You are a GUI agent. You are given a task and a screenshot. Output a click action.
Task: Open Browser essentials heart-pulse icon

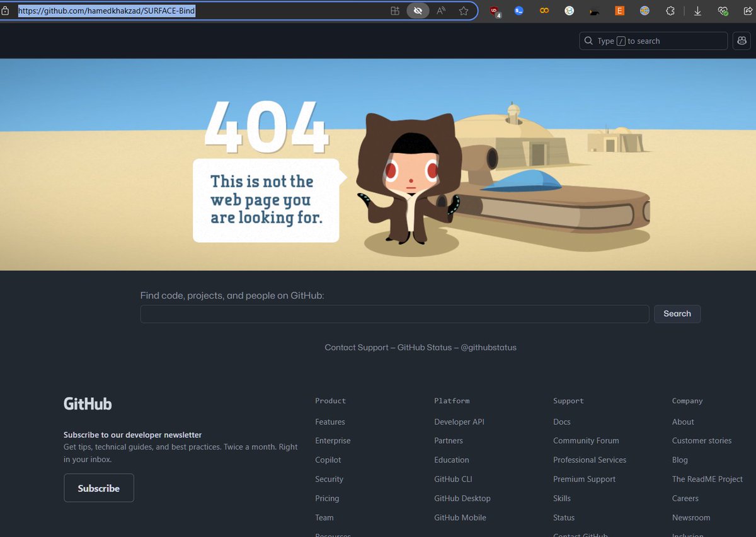pyautogui.click(x=723, y=11)
